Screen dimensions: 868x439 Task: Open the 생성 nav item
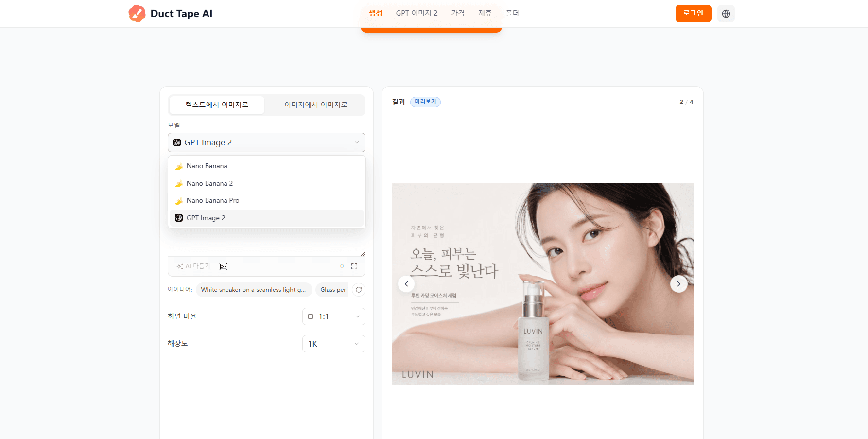pyautogui.click(x=376, y=13)
